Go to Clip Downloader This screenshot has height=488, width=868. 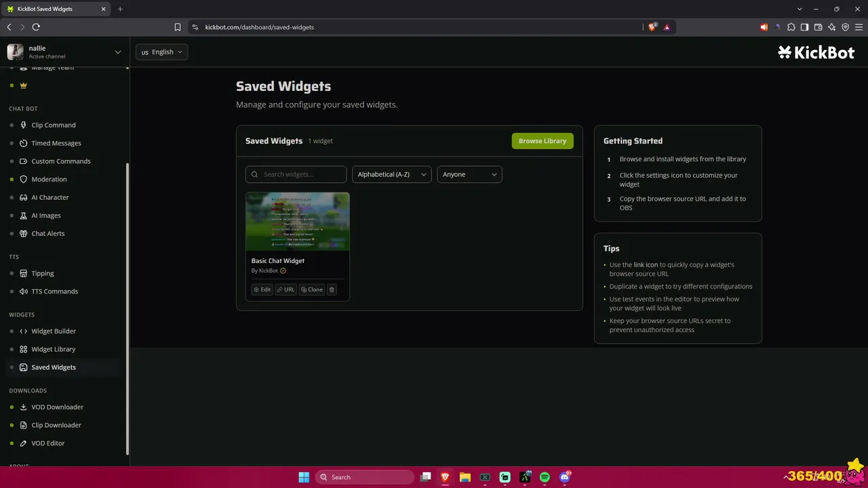click(56, 425)
